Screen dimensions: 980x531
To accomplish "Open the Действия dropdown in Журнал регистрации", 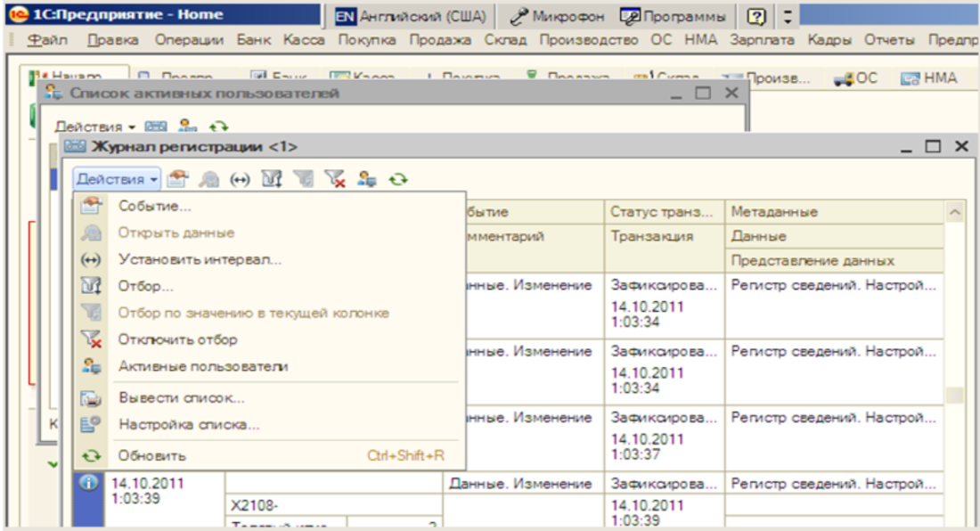I will point(117,179).
